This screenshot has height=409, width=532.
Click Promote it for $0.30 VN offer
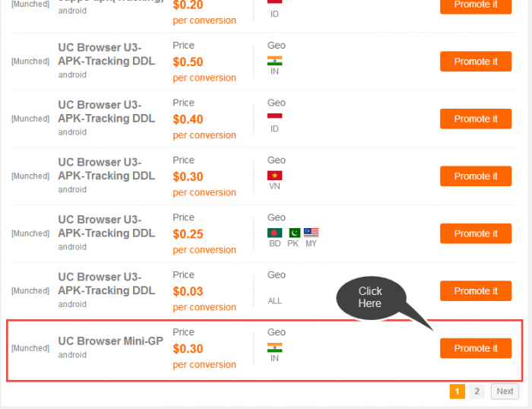[476, 176]
